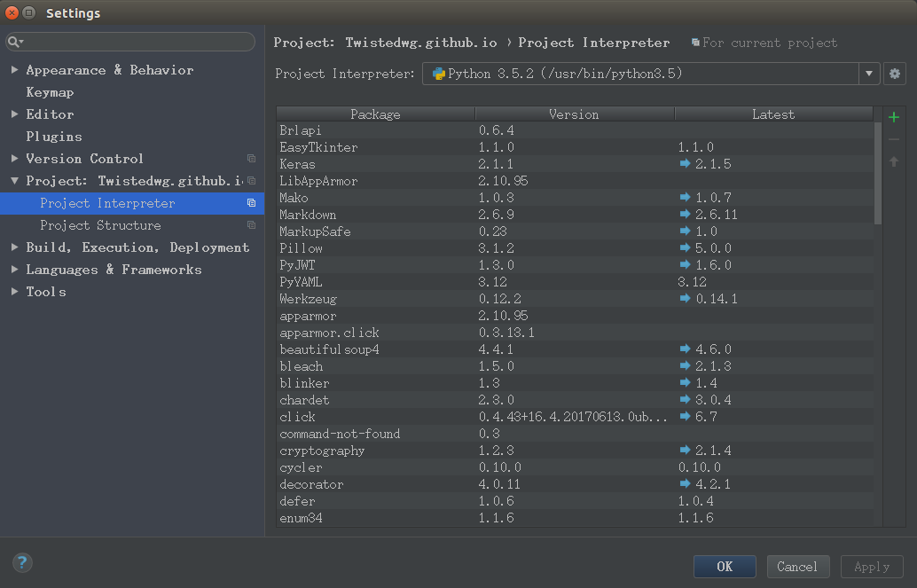The image size is (917, 588).
Task: Sort by the Package column header
Action: (x=375, y=114)
